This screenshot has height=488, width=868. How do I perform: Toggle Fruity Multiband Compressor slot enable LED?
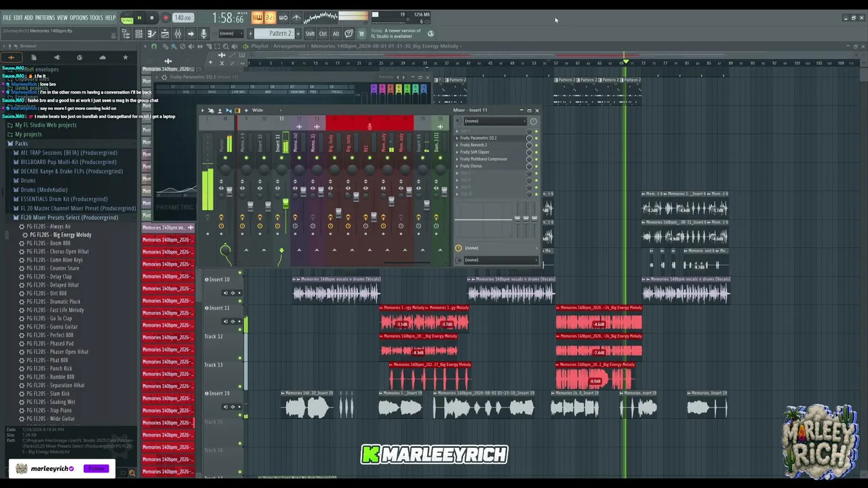click(536, 159)
